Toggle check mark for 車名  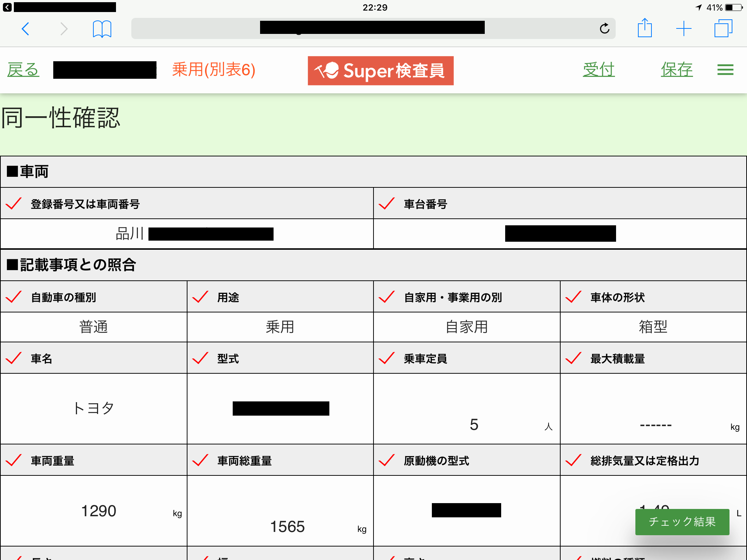14,358
